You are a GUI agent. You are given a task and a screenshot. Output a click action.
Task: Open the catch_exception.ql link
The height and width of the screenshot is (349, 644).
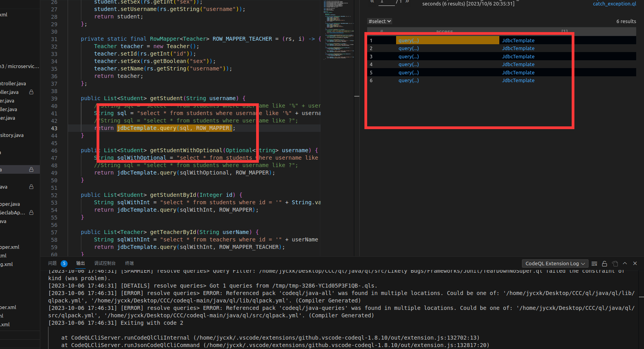click(614, 4)
